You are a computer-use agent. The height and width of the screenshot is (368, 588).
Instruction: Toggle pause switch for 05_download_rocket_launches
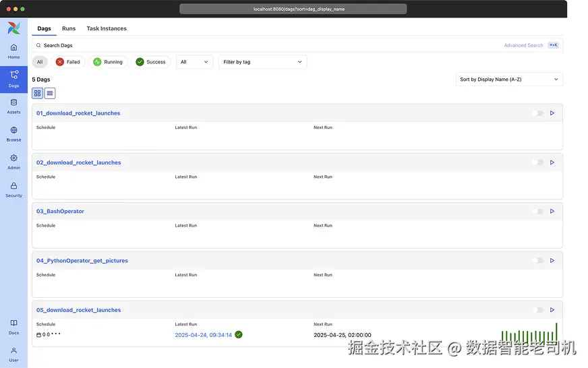click(x=537, y=310)
